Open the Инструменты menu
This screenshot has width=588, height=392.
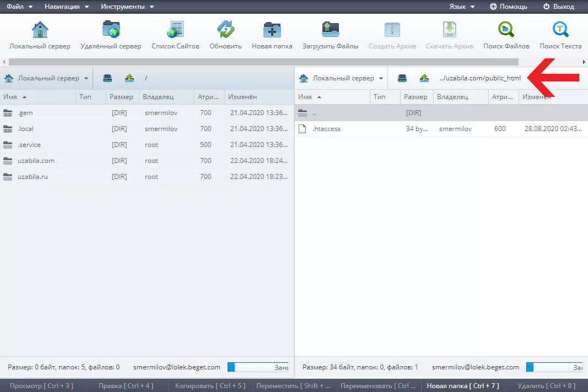tap(127, 7)
